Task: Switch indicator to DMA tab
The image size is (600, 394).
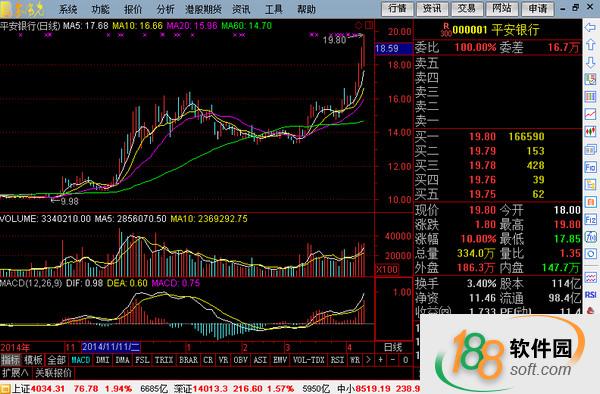Action: pos(122,360)
